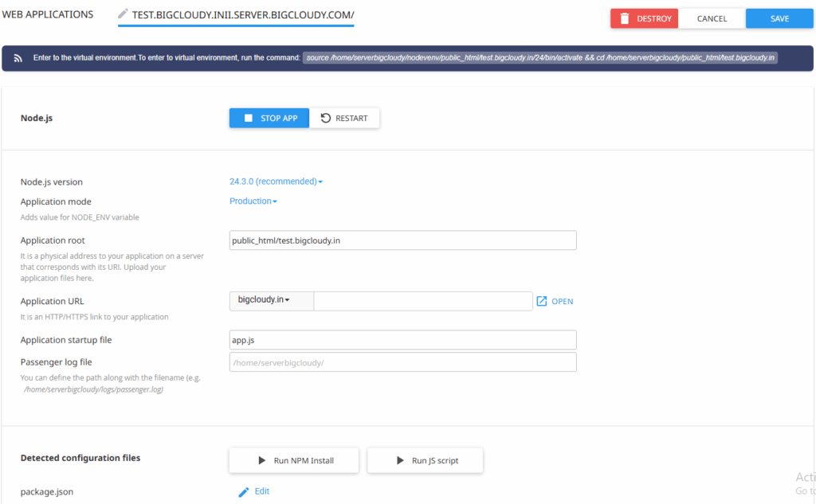Open the Node.js version dropdown
This screenshot has height=504, width=816.
pyautogui.click(x=276, y=182)
